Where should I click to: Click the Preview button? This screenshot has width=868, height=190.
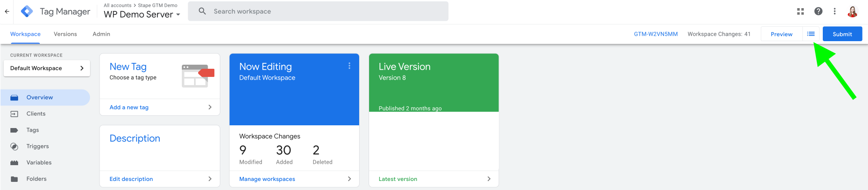[781, 34]
